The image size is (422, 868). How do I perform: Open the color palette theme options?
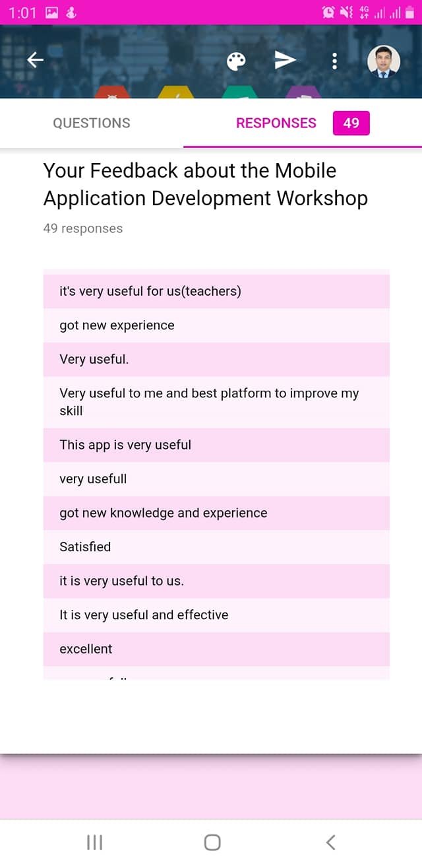236,61
